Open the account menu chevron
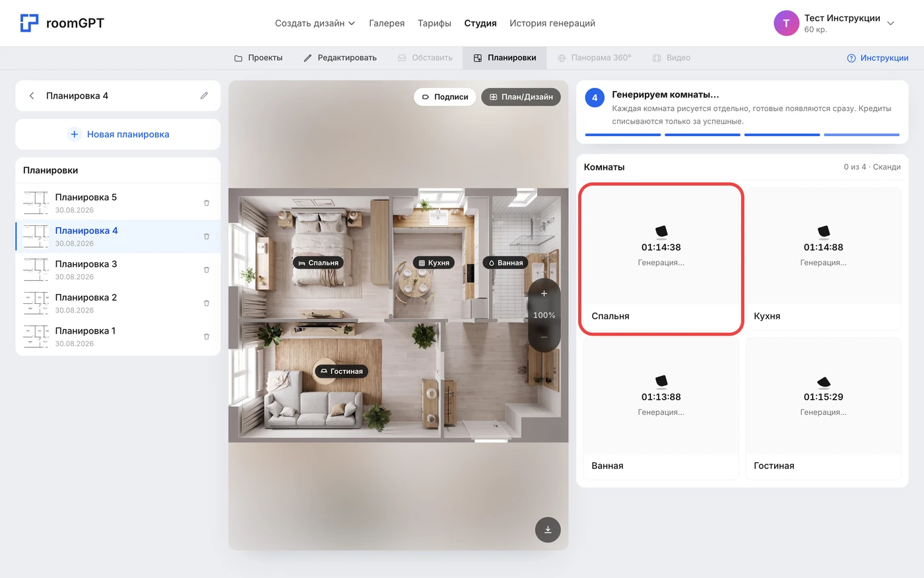Viewport: 924px width, 578px height. pos(890,23)
